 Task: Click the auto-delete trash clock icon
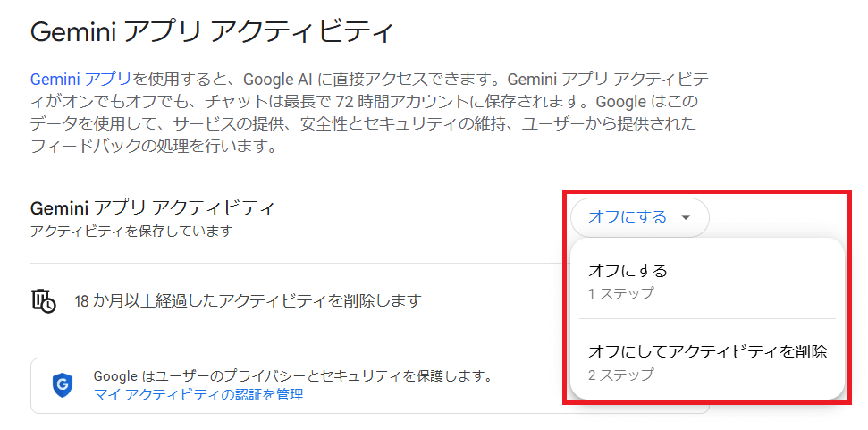(x=43, y=300)
